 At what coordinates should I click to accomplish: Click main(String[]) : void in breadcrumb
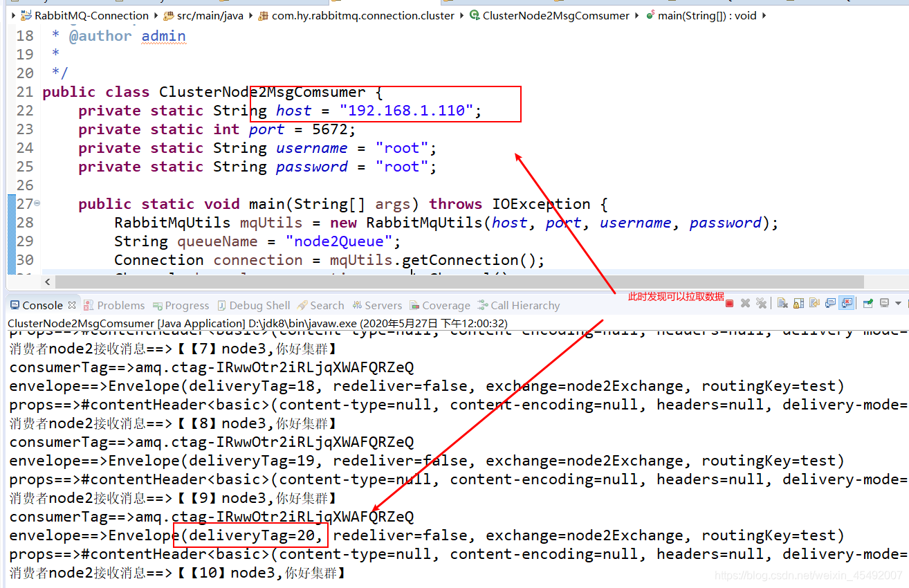tap(707, 15)
